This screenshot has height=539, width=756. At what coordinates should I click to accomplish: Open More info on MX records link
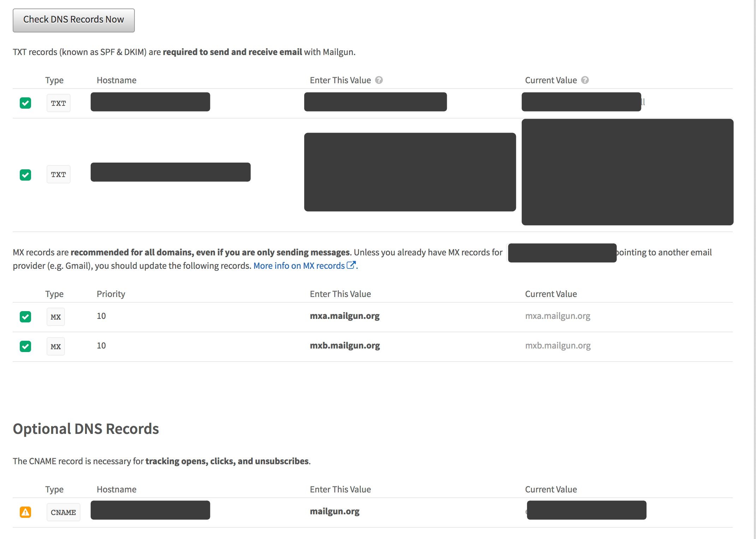point(299,266)
